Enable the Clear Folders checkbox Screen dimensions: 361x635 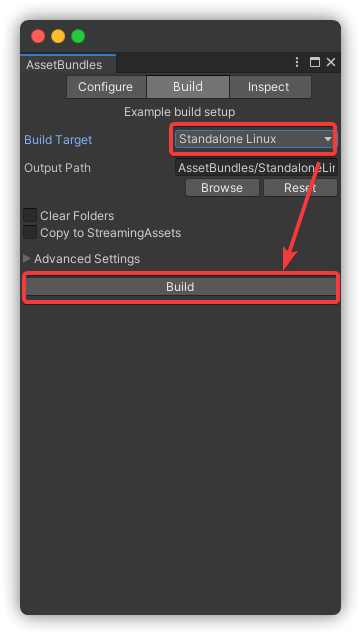coord(30,215)
